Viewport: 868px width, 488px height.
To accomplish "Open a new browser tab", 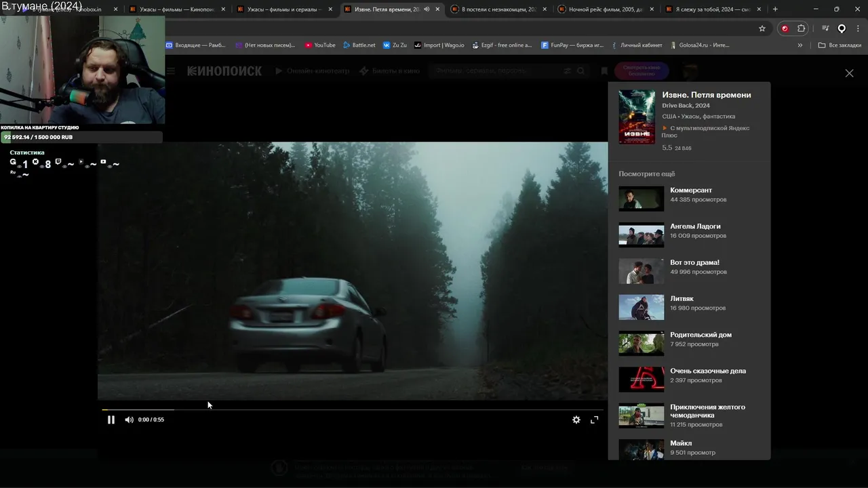I will [x=775, y=9].
